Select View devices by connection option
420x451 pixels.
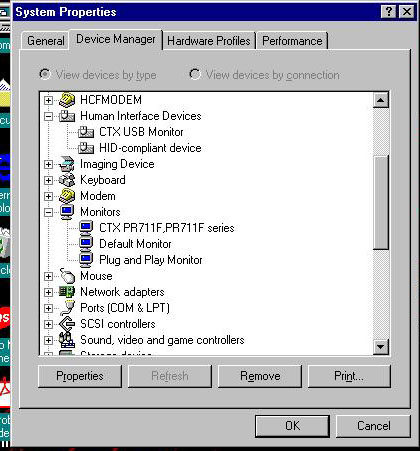264,75
